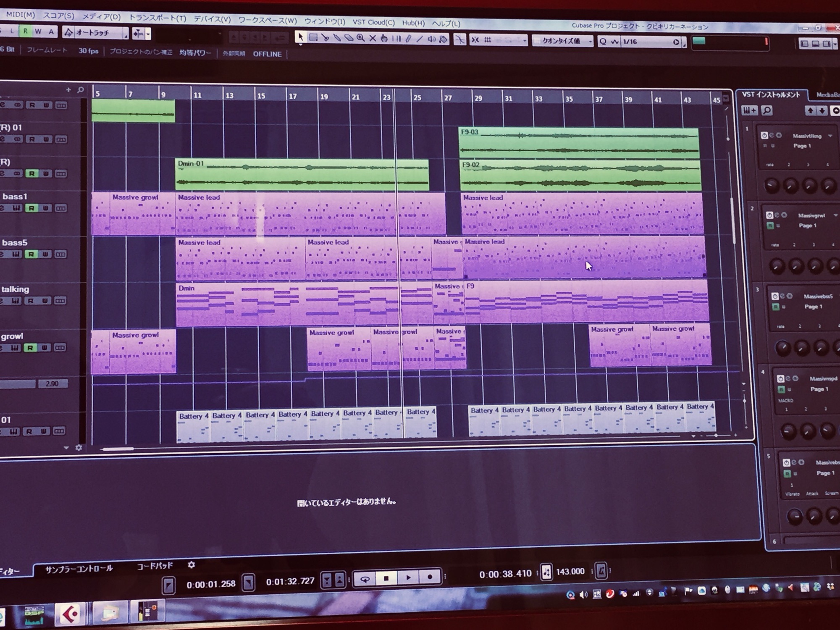Select the Mute X tool
The image size is (840, 630).
pos(373,38)
